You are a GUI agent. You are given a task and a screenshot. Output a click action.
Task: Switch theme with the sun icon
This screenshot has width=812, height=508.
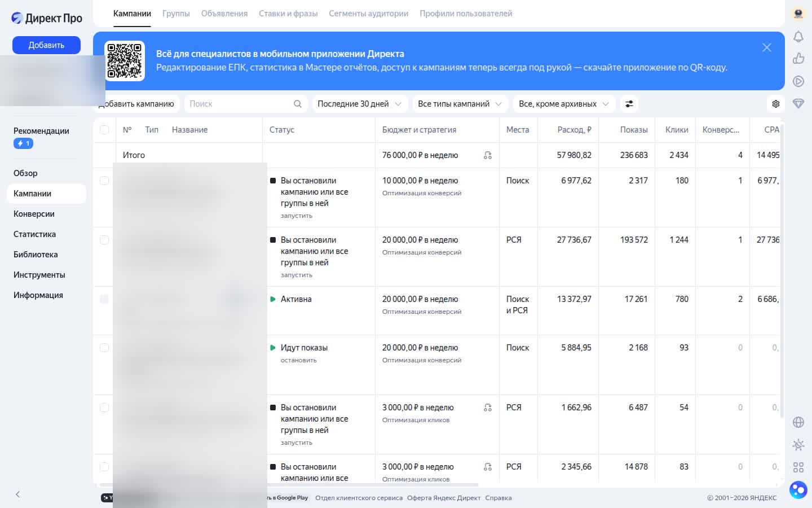pos(798,445)
